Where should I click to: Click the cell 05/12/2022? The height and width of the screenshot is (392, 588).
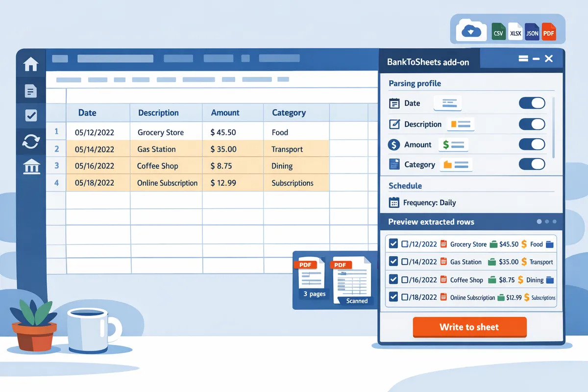pos(98,132)
